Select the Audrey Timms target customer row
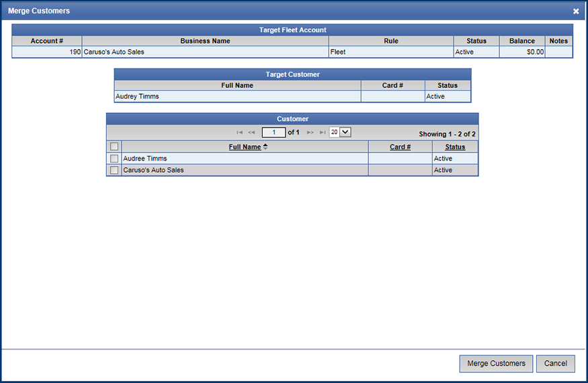The image size is (588, 383). click(x=237, y=96)
